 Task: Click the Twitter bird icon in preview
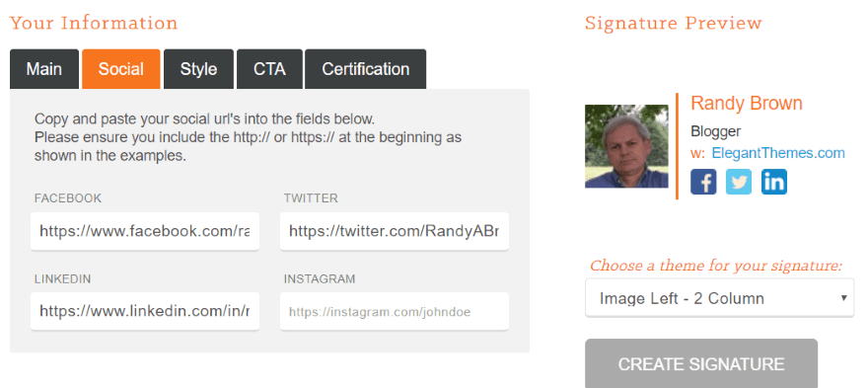(739, 182)
